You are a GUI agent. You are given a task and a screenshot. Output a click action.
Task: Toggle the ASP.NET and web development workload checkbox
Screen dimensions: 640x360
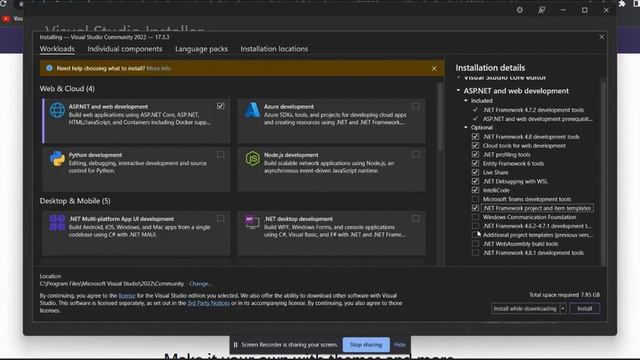coord(220,106)
